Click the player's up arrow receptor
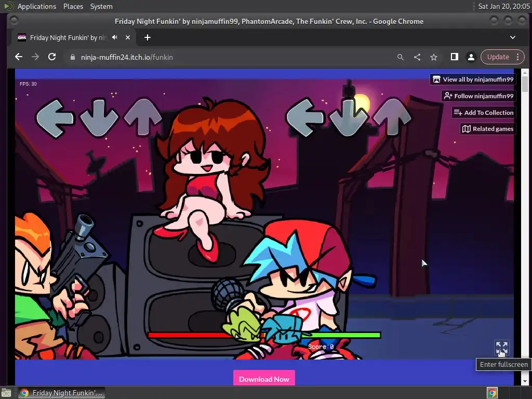The image size is (532, 399). click(392, 117)
